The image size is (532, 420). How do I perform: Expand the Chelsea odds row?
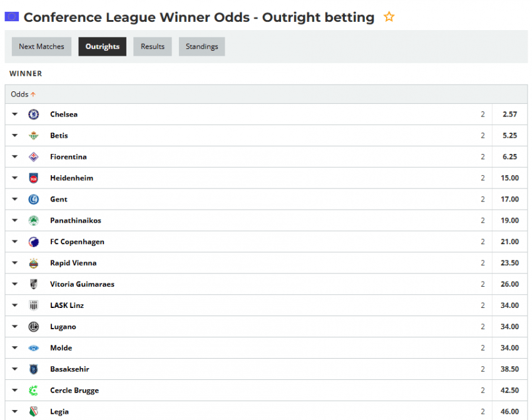15,115
